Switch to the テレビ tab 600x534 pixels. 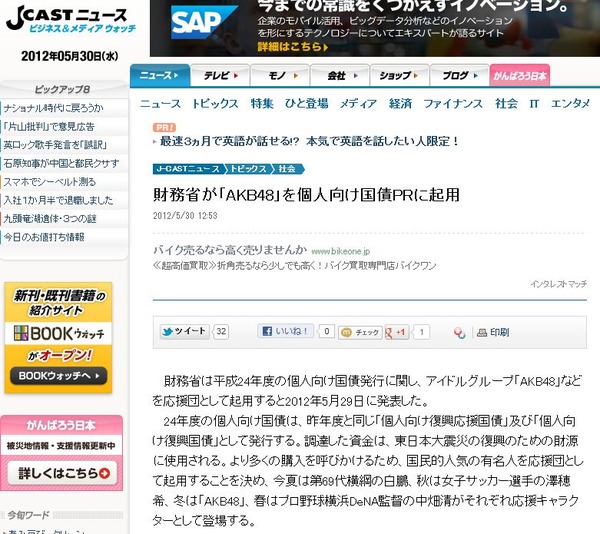[x=220, y=76]
